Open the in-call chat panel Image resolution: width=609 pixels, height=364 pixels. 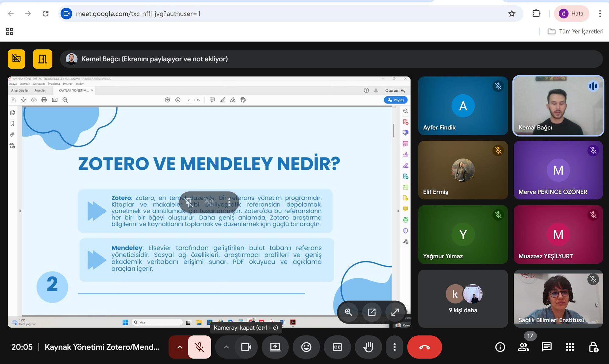547,347
